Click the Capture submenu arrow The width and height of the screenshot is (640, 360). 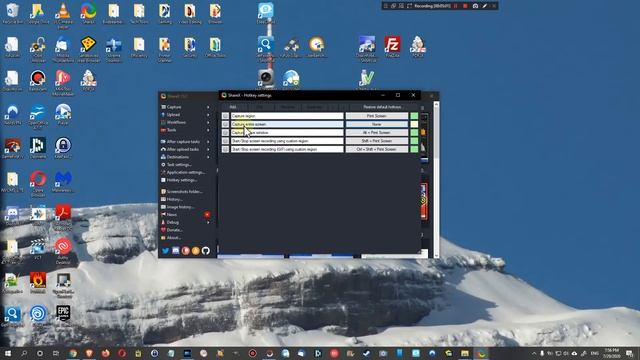click(209, 107)
